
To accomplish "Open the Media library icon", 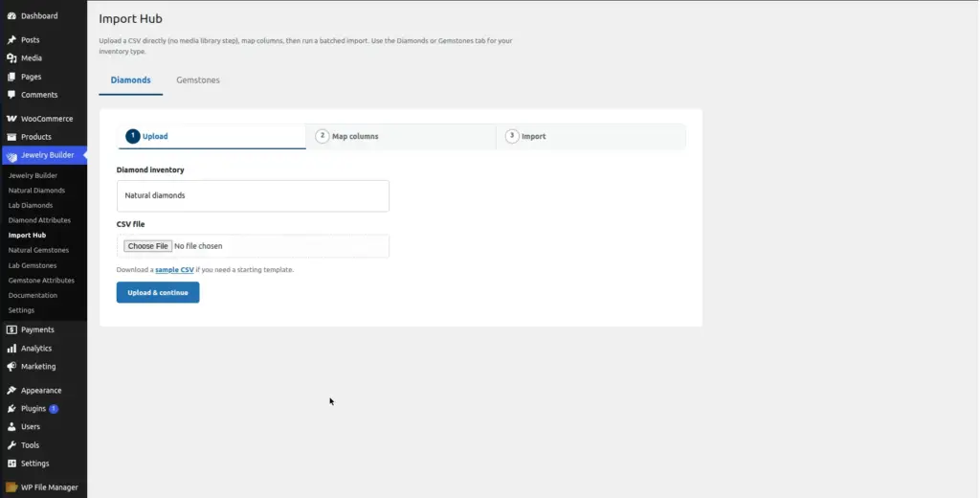I will (11, 57).
